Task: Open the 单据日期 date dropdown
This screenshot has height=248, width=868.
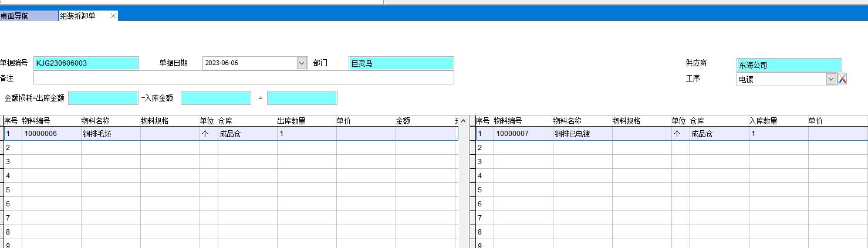Action: click(x=302, y=63)
